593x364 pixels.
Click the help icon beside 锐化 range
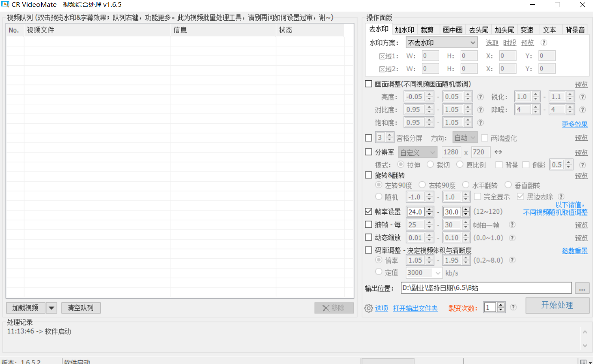coord(582,97)
